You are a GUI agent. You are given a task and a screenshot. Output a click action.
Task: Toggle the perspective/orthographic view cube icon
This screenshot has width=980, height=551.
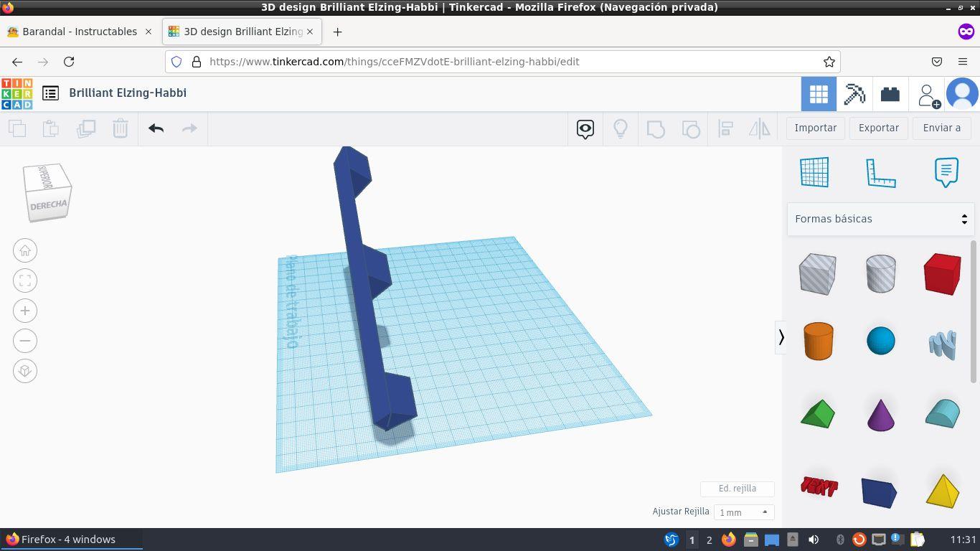point(25,371)
